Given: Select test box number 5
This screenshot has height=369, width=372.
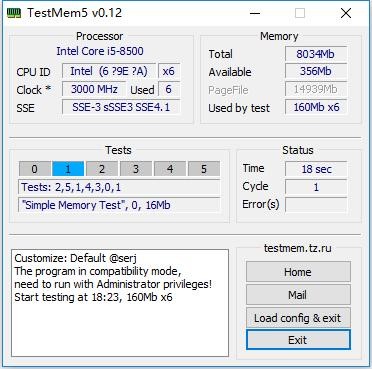Looking at the screenshot, I should coord(204,169).
